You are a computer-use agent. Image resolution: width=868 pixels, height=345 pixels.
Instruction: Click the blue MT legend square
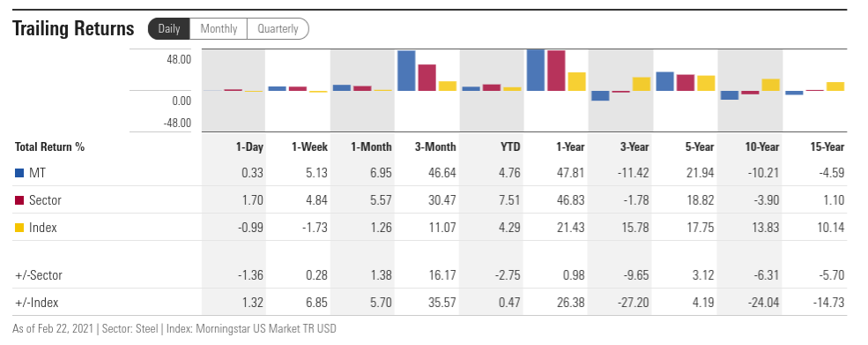point(19,173)
